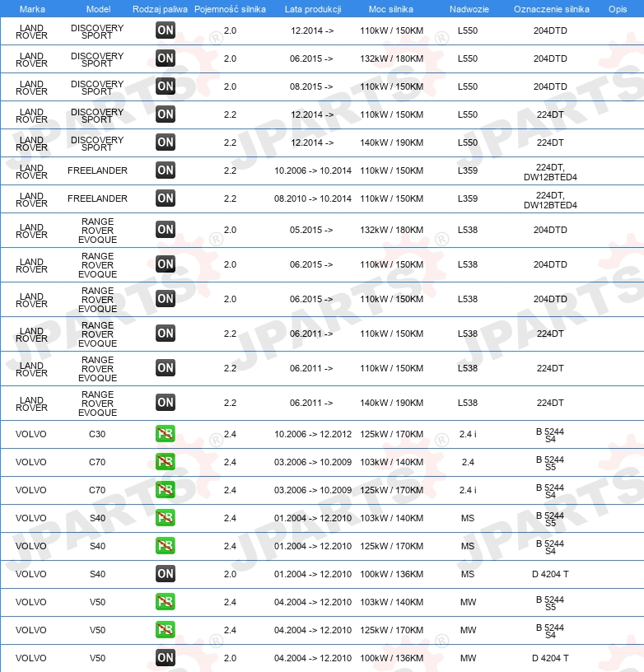Click '01.2004 -> 12.2010' in S40 103kW row
Viewport: 644px width, 672px height.
pyautogui.click(x=313, y=518)
